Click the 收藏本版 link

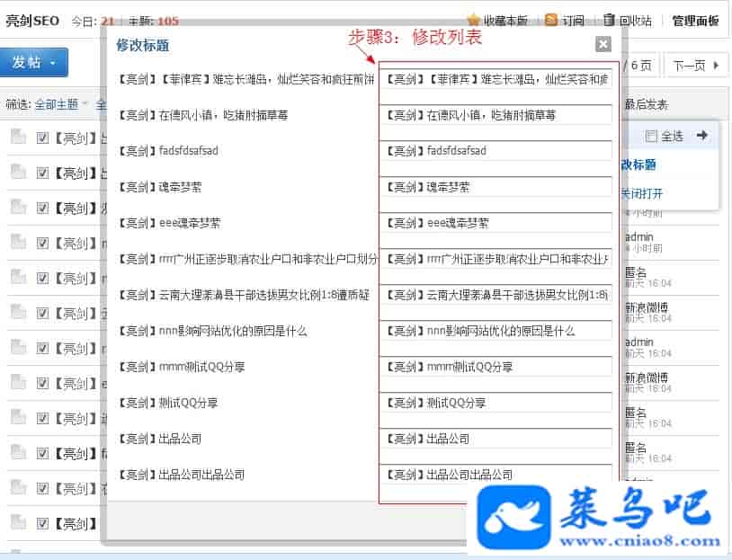point(505,21)
